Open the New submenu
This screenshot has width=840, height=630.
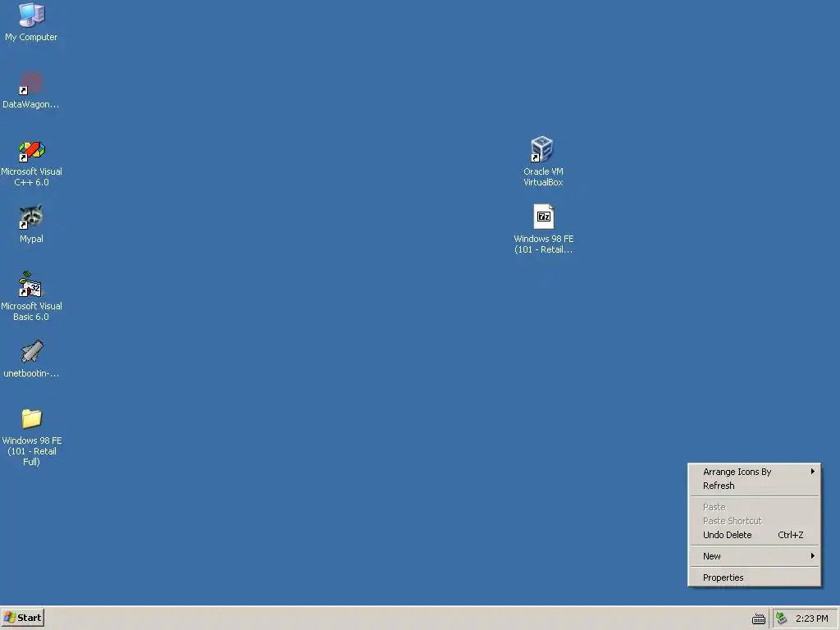pos(755,556)
